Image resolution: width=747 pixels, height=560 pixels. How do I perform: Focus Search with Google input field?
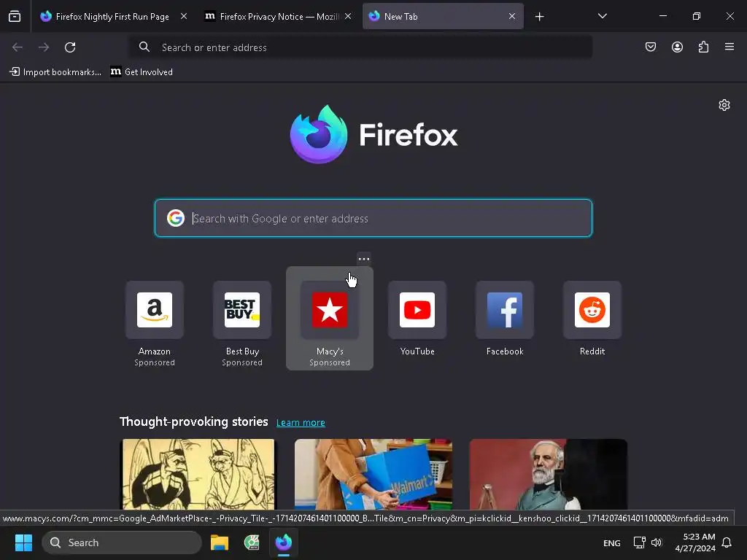click(373, 218)
